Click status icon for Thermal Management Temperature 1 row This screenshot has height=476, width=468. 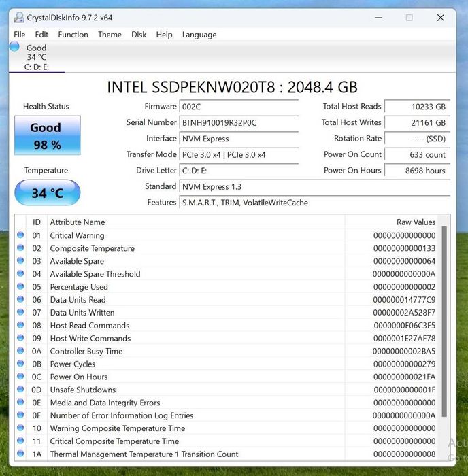20,454
